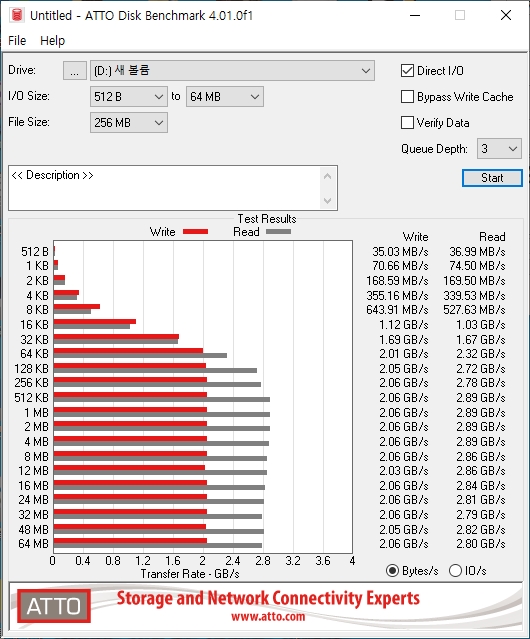
Task: Start the benchmark test
Action: [492, 178]
